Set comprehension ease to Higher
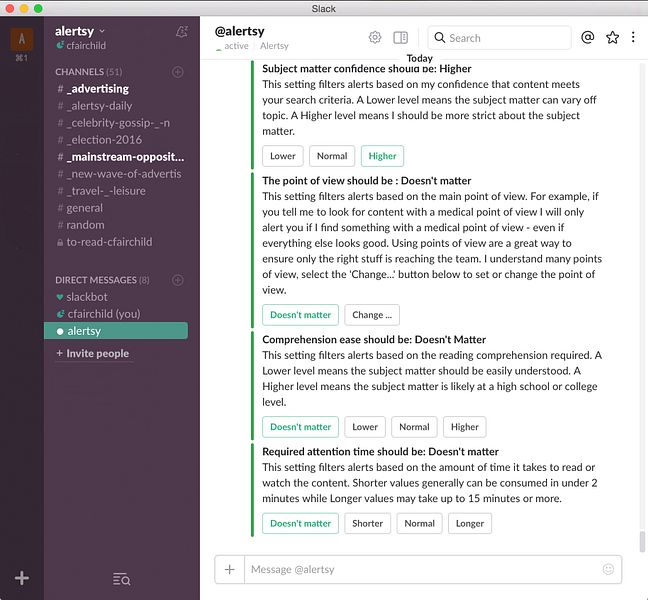This screenshot has height=600, width=648. pyautogui.click(x=465, y=427)
